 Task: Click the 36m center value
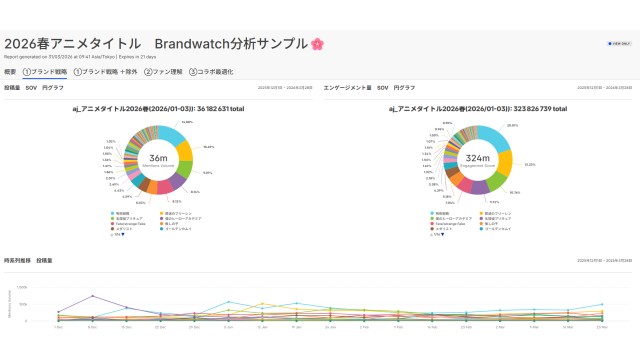(158, 158)
